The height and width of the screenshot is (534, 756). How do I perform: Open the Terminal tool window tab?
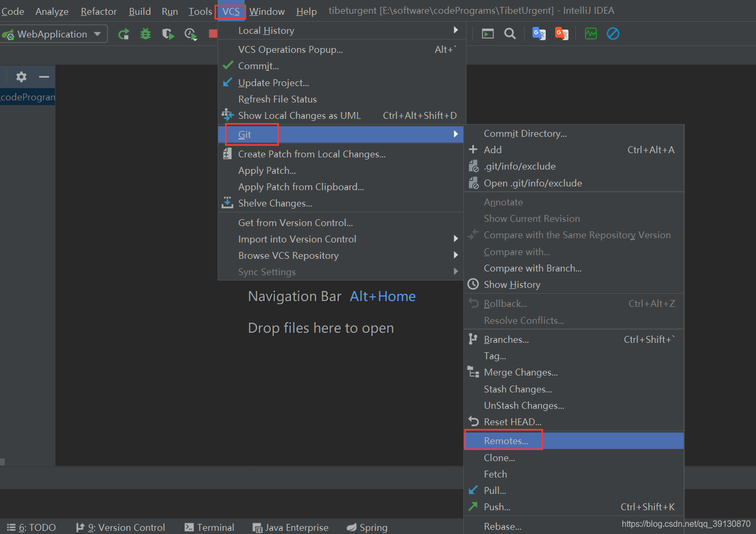point(209,527)
